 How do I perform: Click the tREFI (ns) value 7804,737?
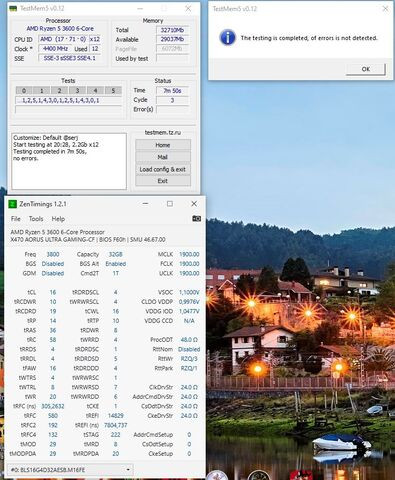tap(116, 425)
